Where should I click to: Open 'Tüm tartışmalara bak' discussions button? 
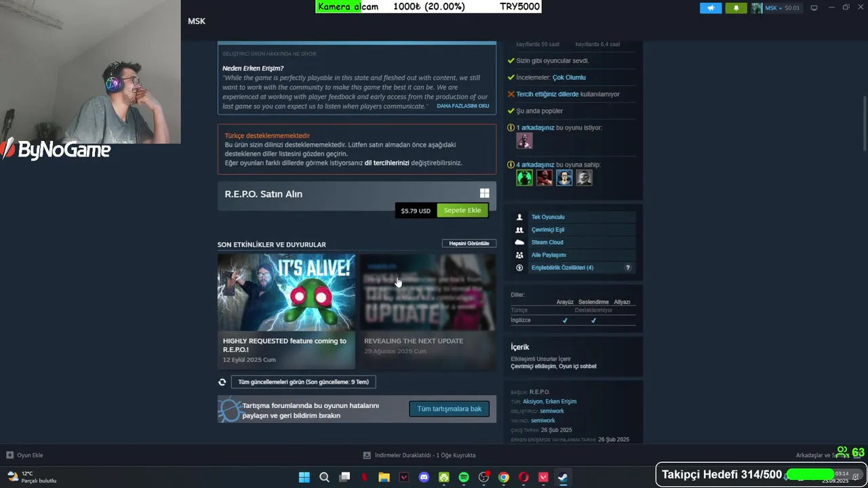pyautogui.click(x=449, y=409)
